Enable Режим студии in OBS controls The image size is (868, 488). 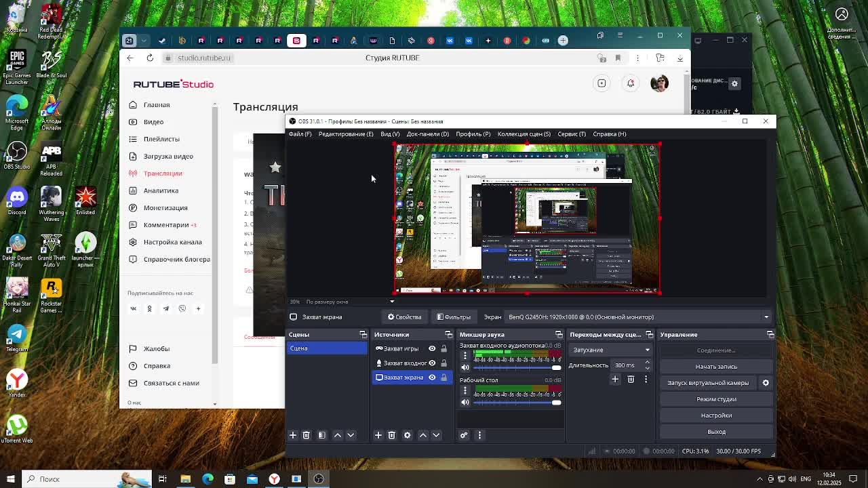(x=716, y=399)
